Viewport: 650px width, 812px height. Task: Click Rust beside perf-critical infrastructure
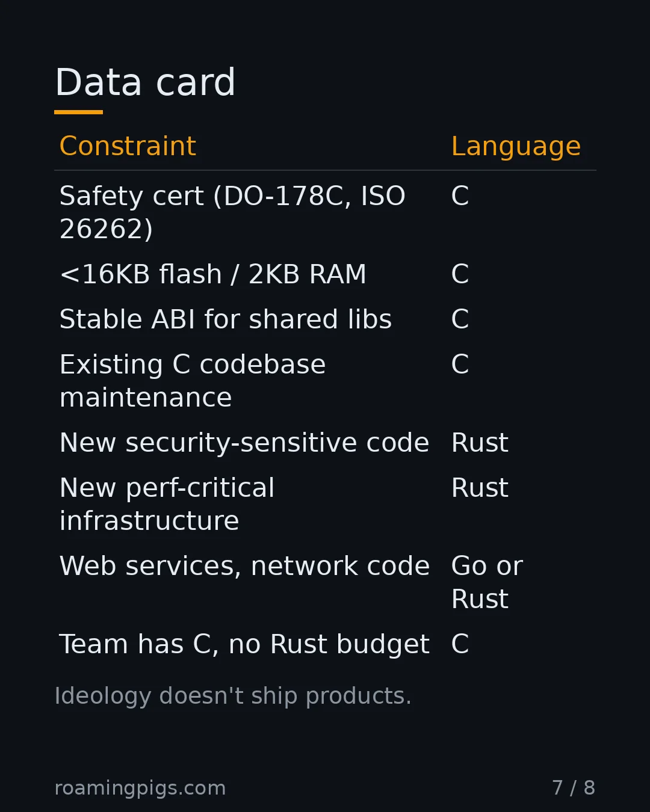click(x=480, y=488)
